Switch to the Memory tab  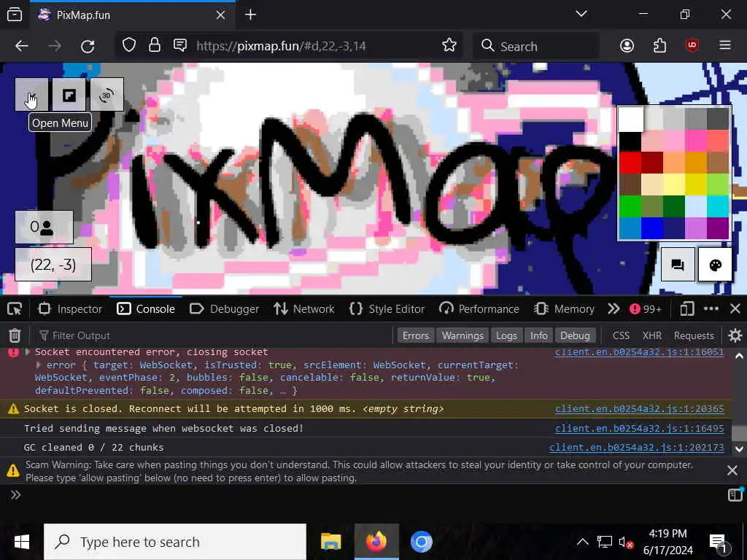565,309
